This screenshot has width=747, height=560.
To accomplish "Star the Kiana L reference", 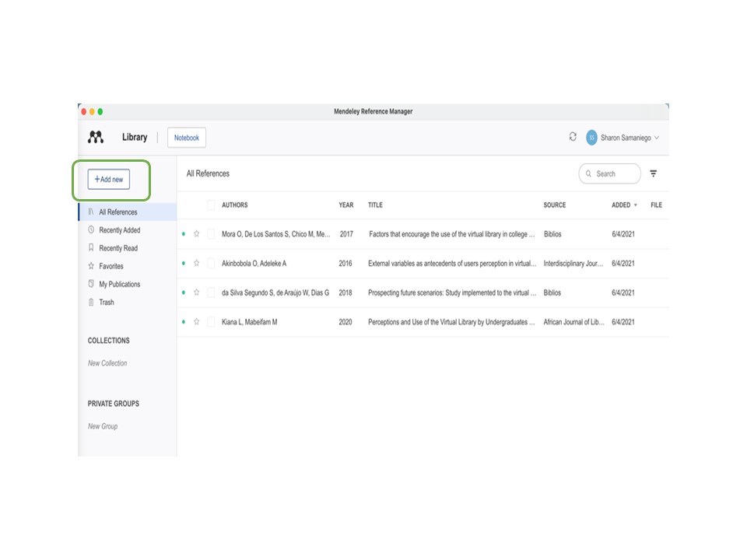I will [x=196, y=321].
